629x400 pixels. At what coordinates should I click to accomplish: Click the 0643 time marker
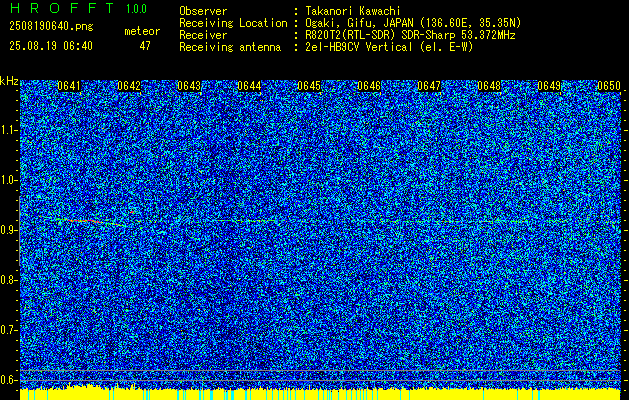pyautogui.click(x=189, y=86)
